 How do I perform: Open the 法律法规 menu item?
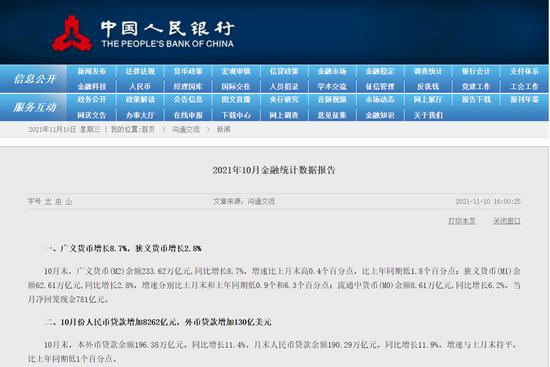tap(140, 71)
